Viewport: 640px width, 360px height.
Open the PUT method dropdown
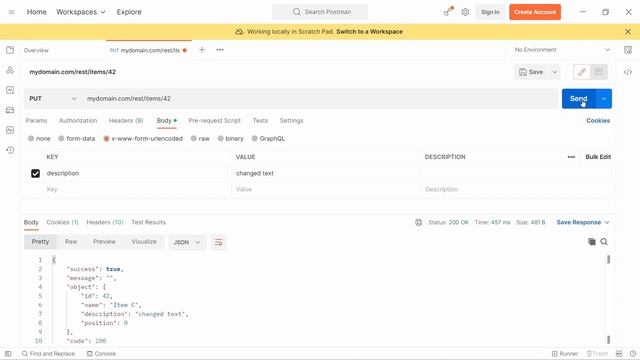[53, 98]
